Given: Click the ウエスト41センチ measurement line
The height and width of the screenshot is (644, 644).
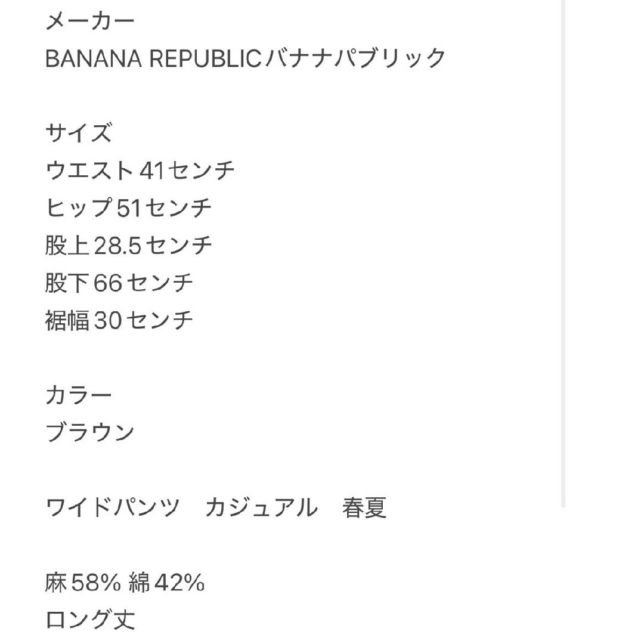Looking at the screenshot, I should (140, 171).
